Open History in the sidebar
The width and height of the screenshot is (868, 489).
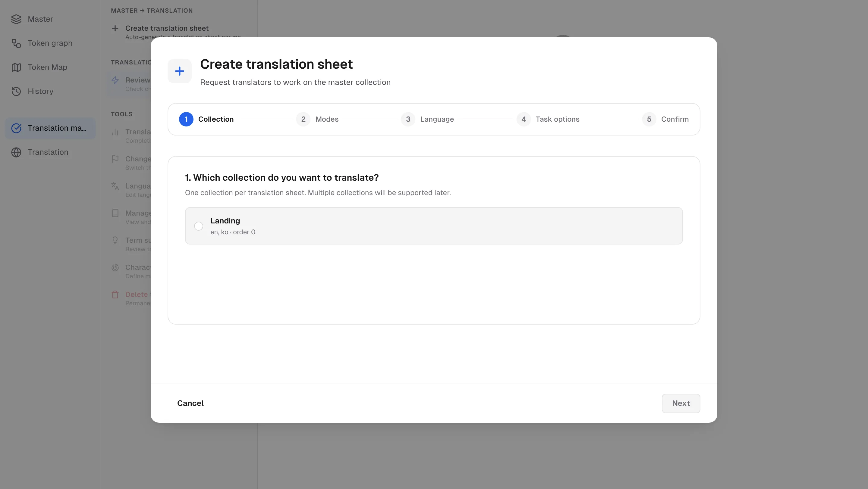click(x=50, y=92)
